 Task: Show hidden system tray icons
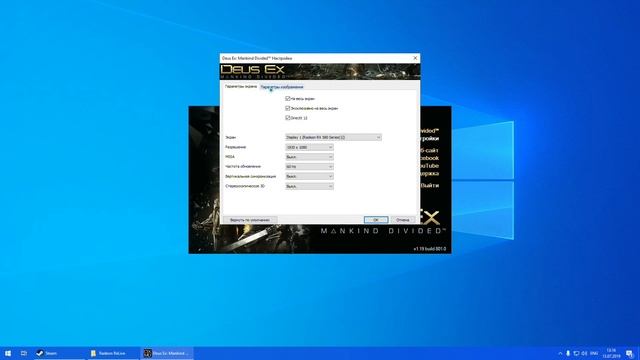560,353
